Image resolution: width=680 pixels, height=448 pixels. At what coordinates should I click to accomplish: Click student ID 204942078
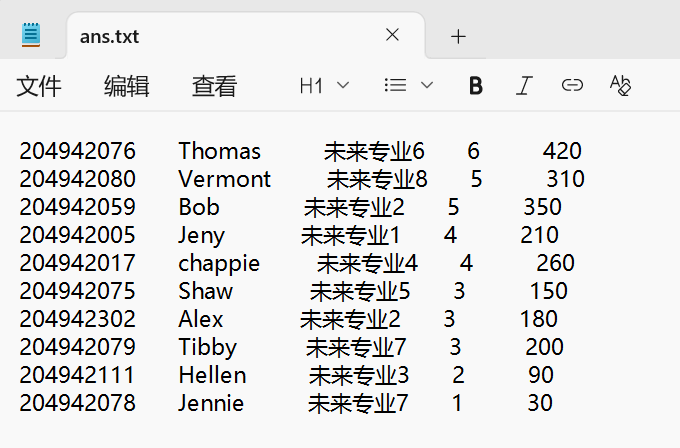coord(78,402)
